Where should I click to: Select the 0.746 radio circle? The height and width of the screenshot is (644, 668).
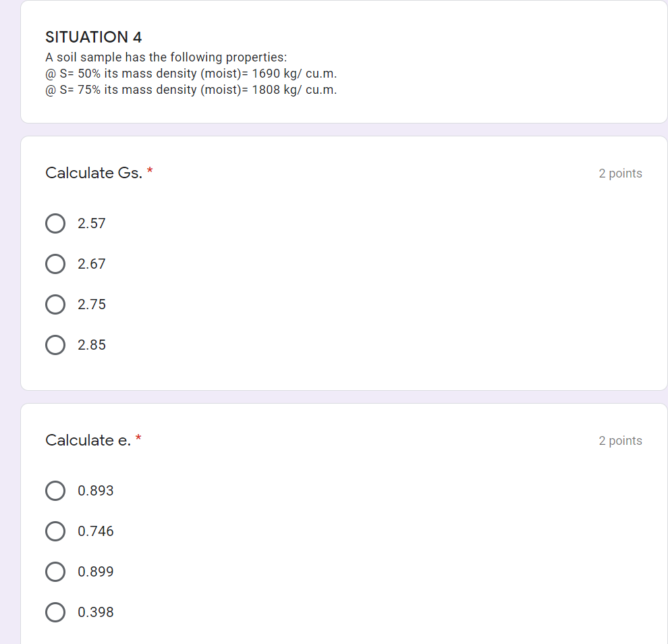55,531
